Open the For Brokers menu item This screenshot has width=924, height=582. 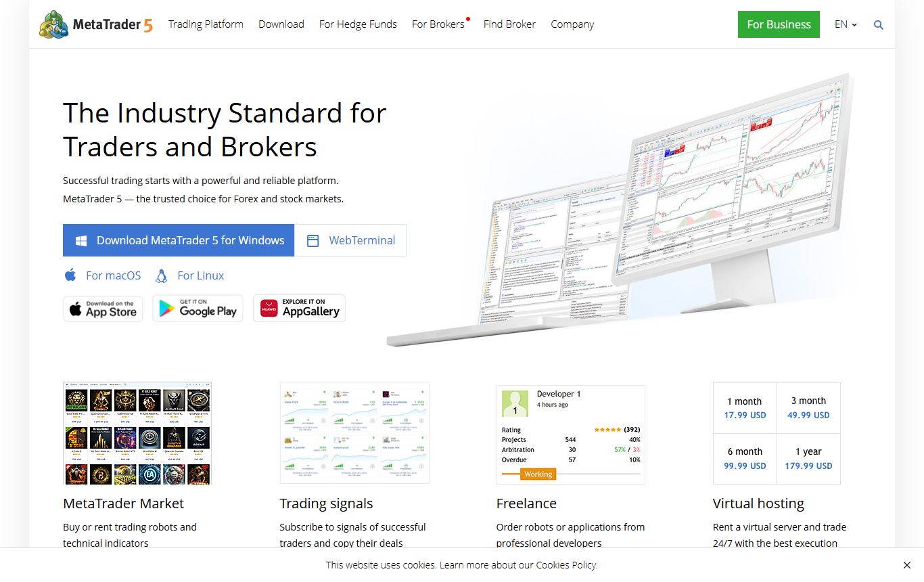click(x=438, y=24)
